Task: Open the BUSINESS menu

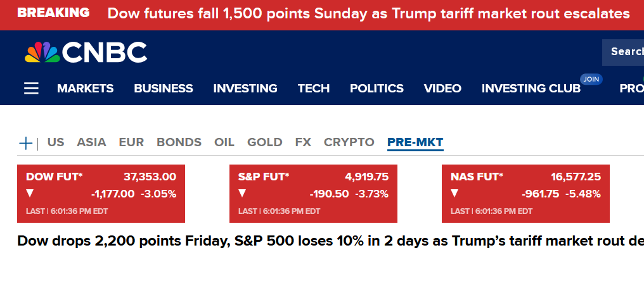Action: pos(164,89)
